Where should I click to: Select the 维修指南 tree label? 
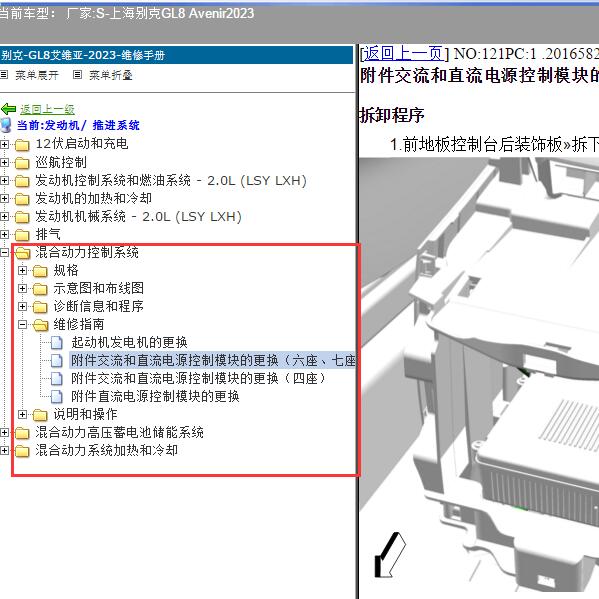[79, 324]
